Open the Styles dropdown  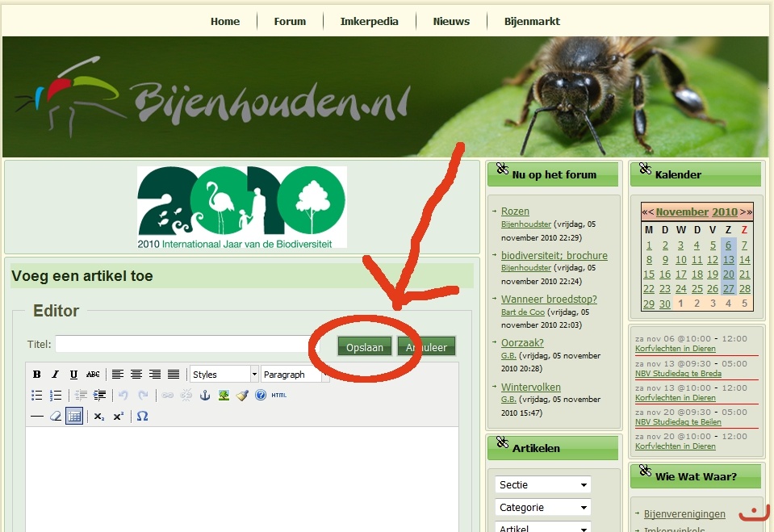coord(224,375)
